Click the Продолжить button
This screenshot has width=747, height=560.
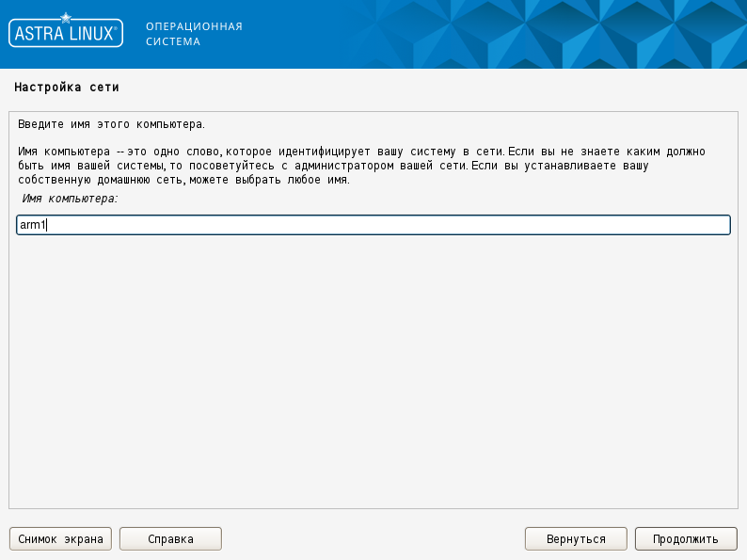tap(686, 538)
